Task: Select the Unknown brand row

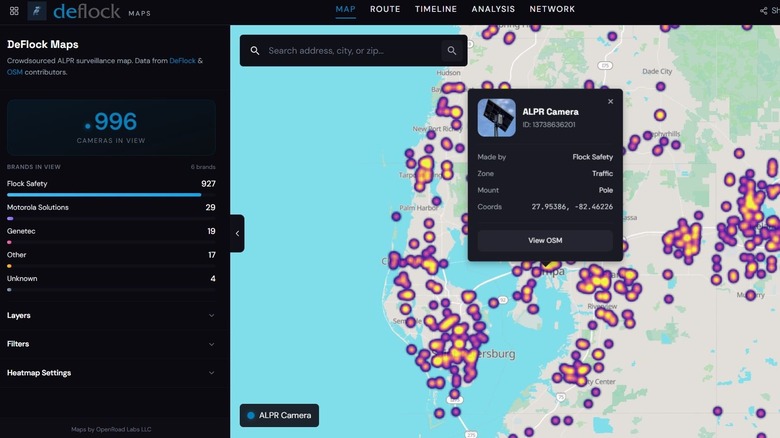Action: pyautogui.click(x=111, y=283)
